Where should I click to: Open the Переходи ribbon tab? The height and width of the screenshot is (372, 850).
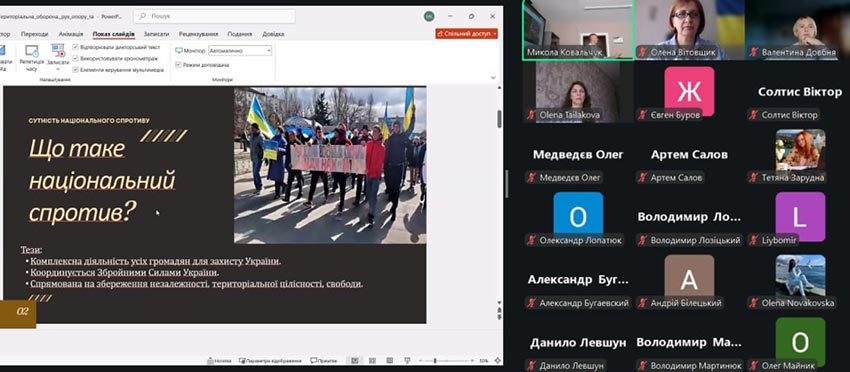[x=34, y=34]
